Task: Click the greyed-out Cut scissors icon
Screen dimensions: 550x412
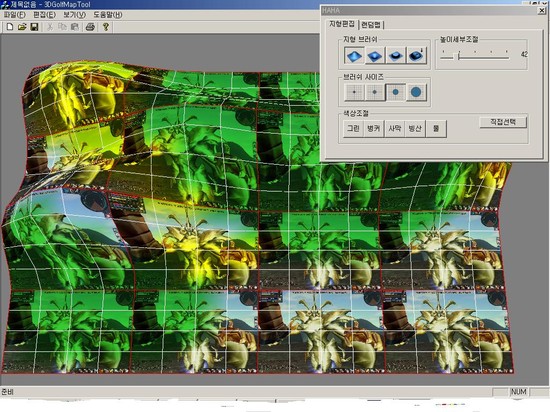Action: point(50,27)
